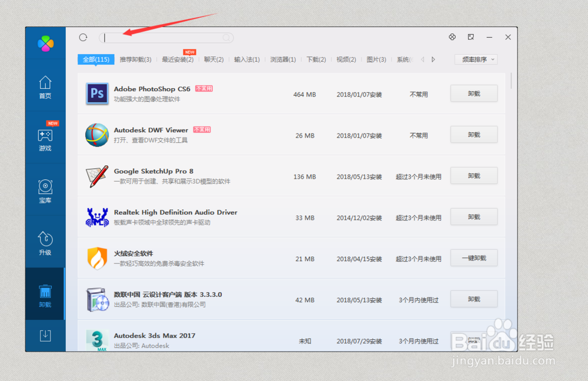
Task: Open the 频率排序 sort dropdown
Action: click(x=476, y=59)
